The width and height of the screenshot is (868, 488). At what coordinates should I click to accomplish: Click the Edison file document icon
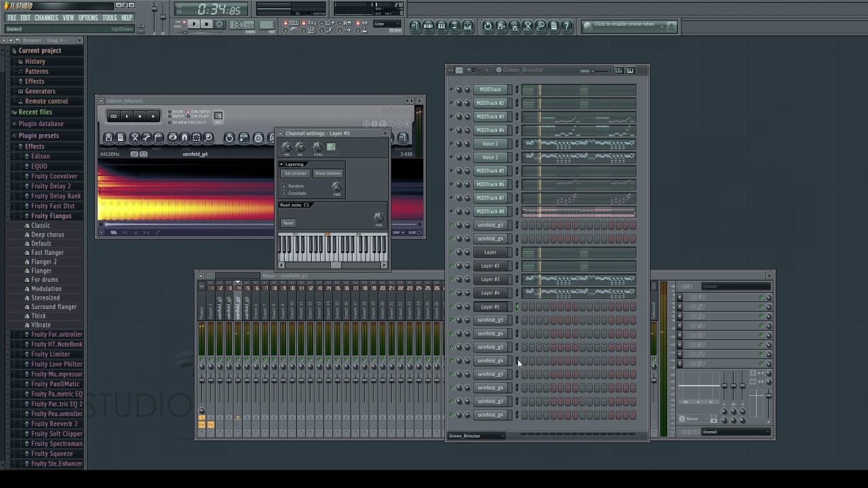pyautogui.click(x=120, y=138)
